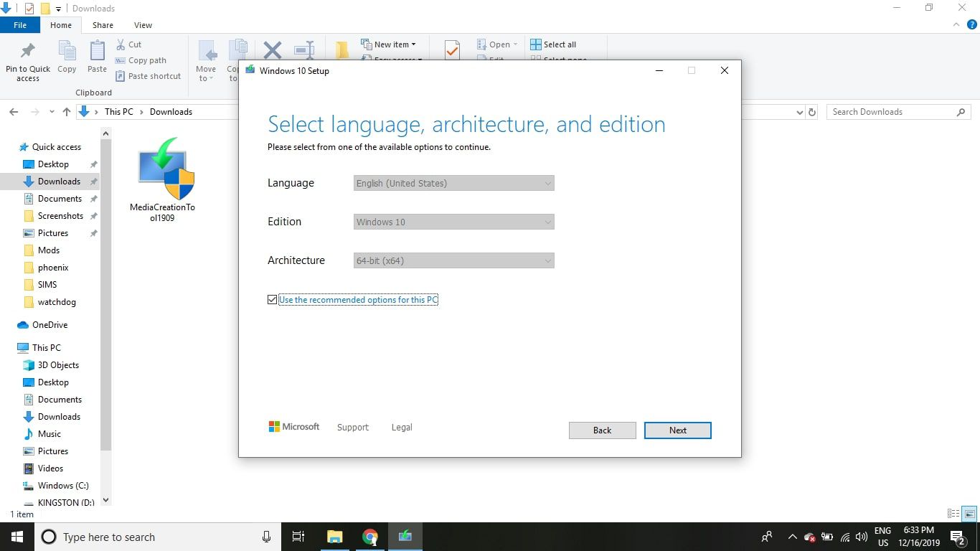This screenshot has width=980, height=551.
Task: Switch Explorer to large thumbnails view
Action: pos(969,514)
